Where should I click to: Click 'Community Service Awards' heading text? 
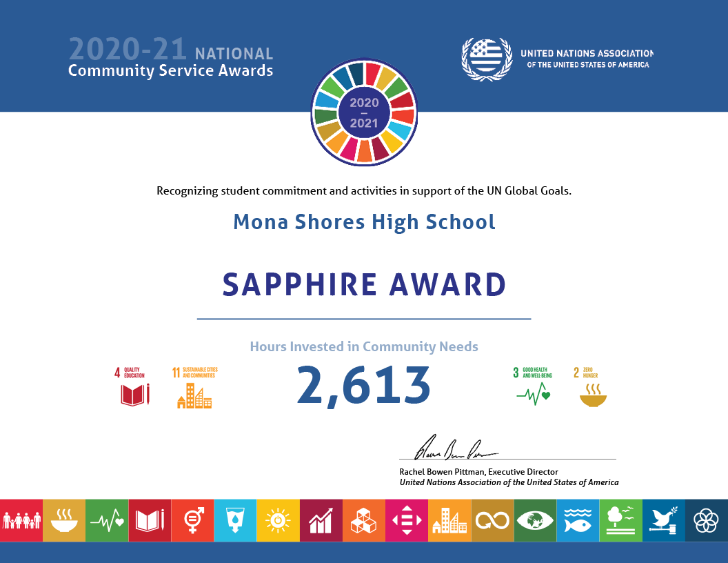click(171, 70)
